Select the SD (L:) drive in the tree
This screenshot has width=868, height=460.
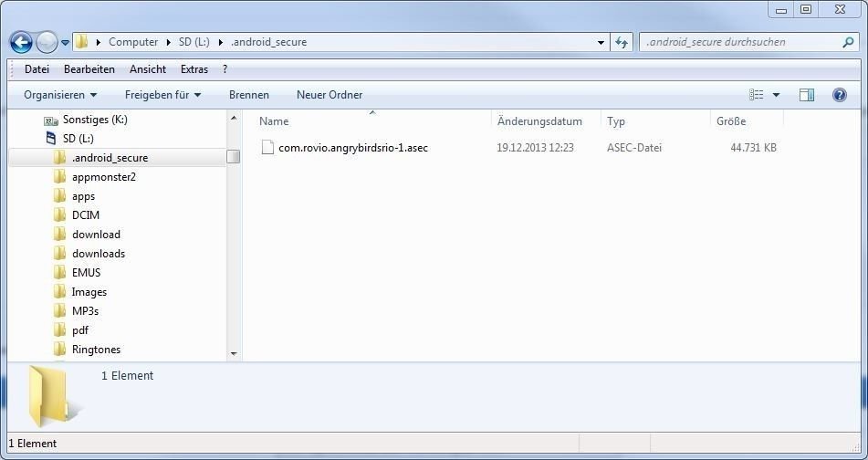pyautogui.click(x=78, y=139)
